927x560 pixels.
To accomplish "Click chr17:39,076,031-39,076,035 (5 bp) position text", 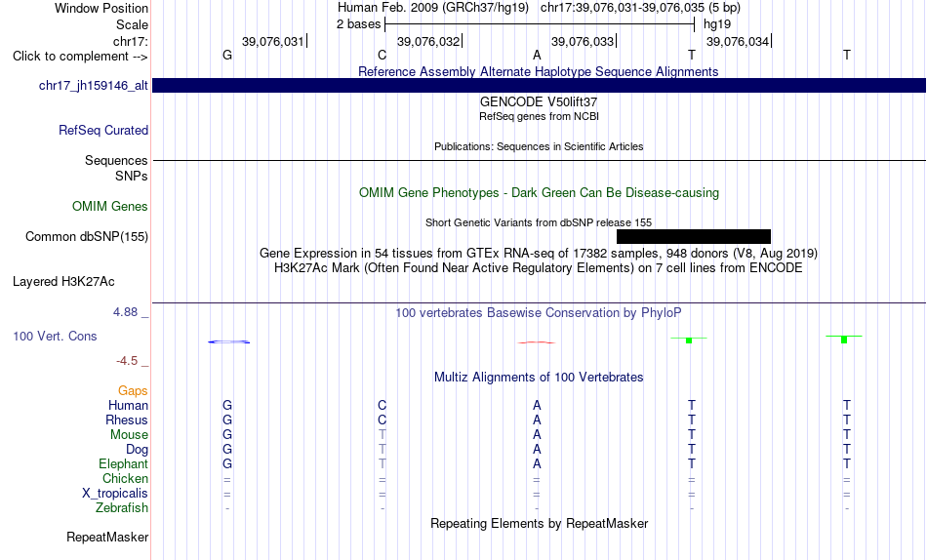I will [x=640, y=8].
